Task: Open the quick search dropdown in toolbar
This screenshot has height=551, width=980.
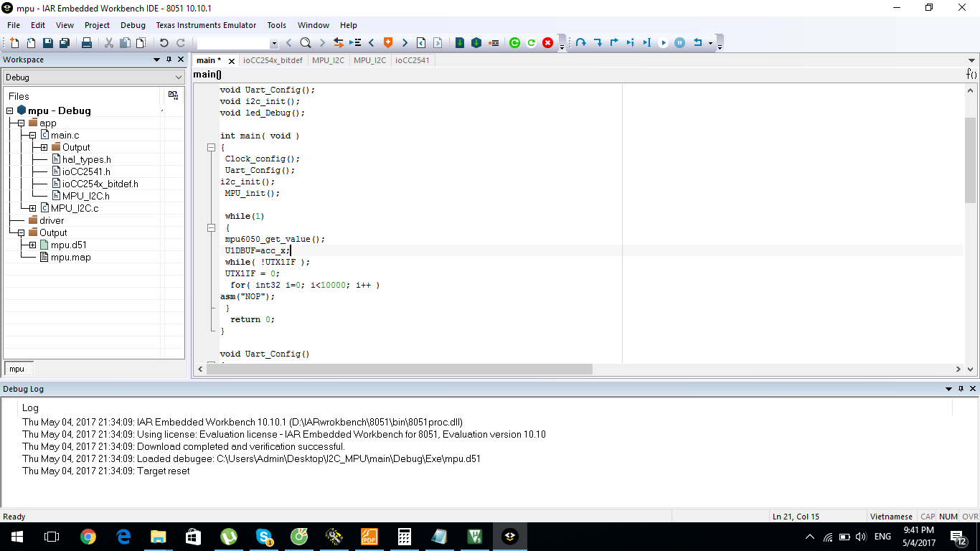Action: 274,44
